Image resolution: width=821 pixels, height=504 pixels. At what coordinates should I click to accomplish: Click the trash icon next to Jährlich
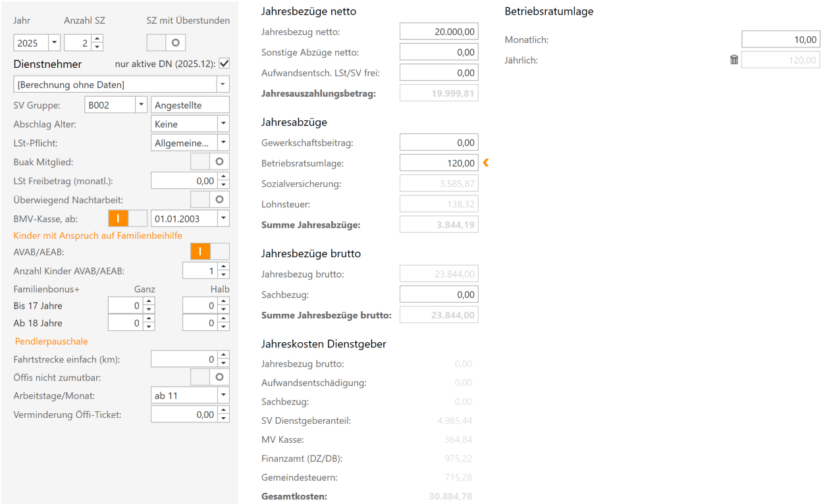coord(733,59)
